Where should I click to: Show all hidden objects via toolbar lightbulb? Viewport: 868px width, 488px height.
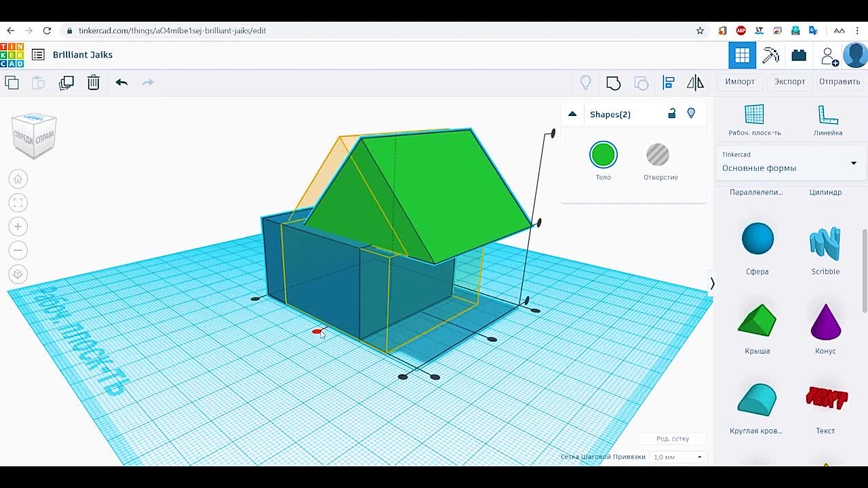586,82
